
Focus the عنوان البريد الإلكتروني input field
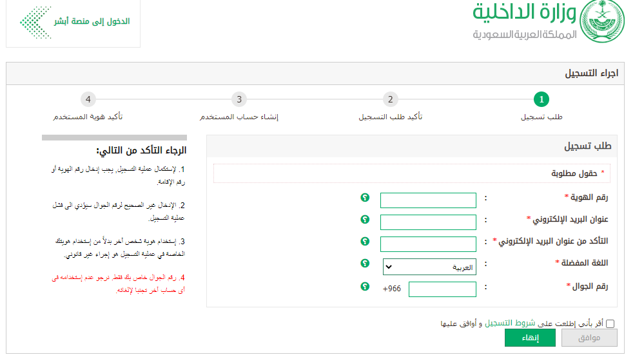(x=428, y=222)
